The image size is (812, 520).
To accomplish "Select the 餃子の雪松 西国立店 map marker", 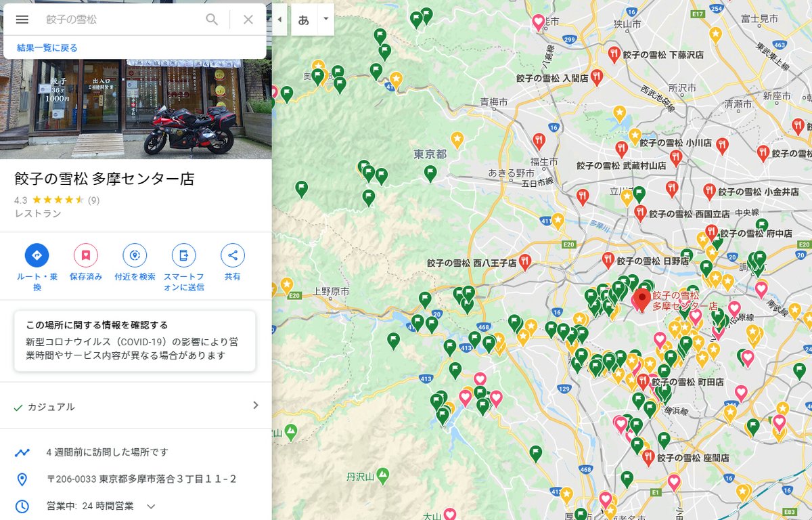I will 640,213.
